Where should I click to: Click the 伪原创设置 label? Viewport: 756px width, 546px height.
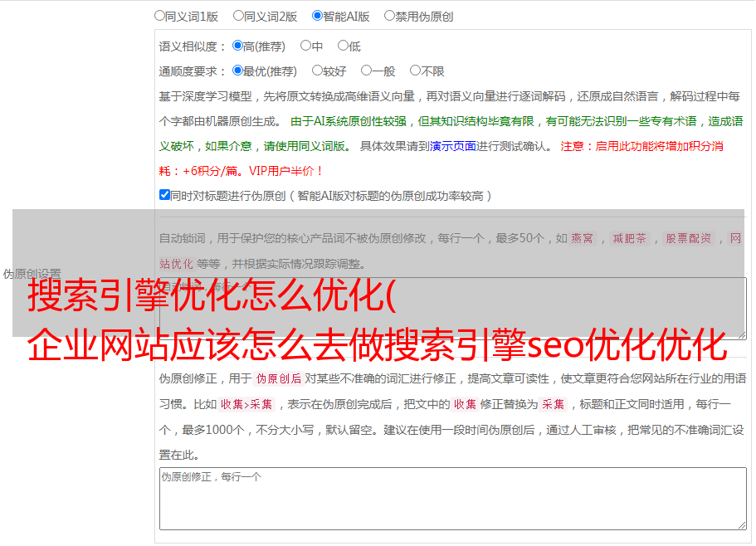tap(32, 274)
